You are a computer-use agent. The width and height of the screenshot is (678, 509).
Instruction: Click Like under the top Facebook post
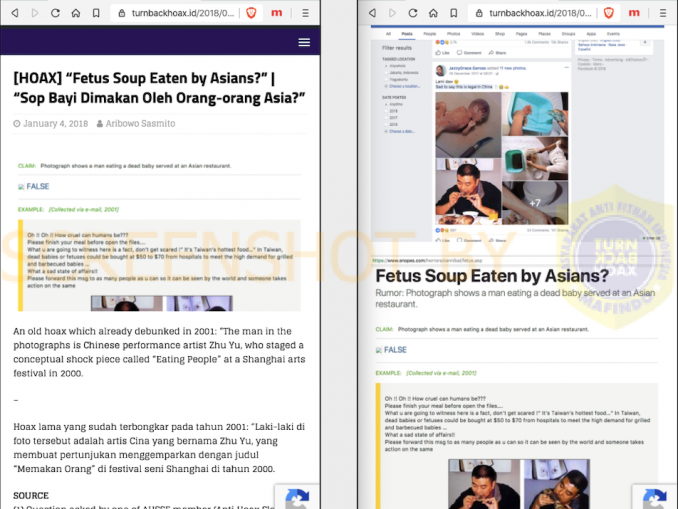(442, 53)
